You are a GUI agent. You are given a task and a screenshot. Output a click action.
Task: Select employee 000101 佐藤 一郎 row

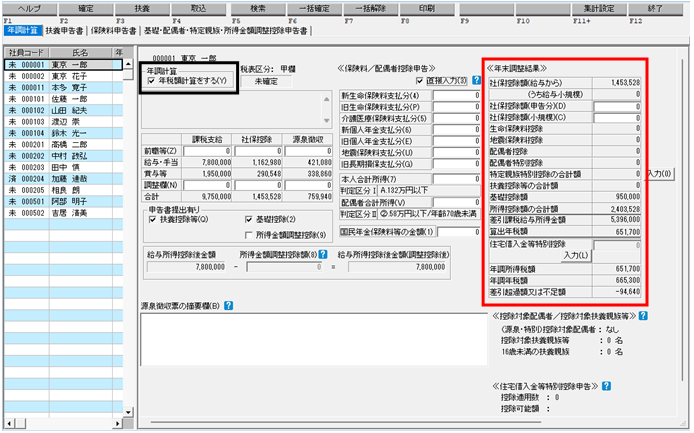pos(63,99)
